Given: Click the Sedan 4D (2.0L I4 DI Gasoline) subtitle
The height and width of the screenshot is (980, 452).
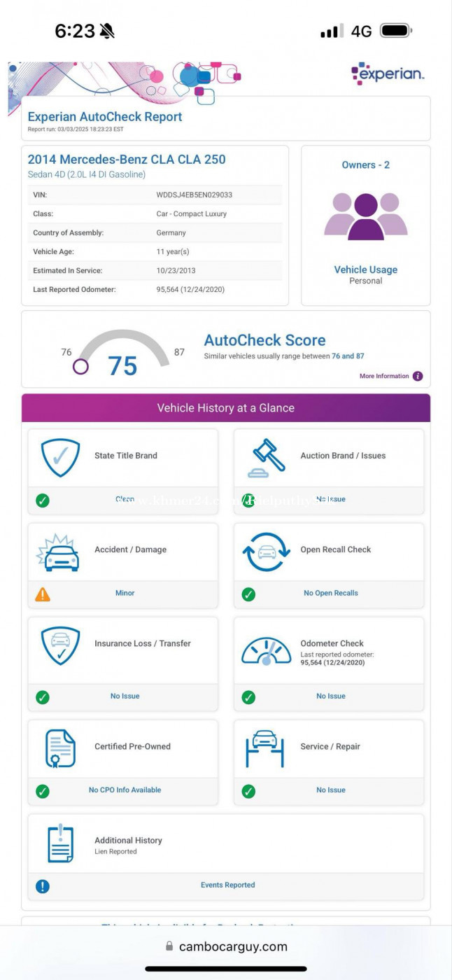Looking at the screenshot, I should pos(87,174).
